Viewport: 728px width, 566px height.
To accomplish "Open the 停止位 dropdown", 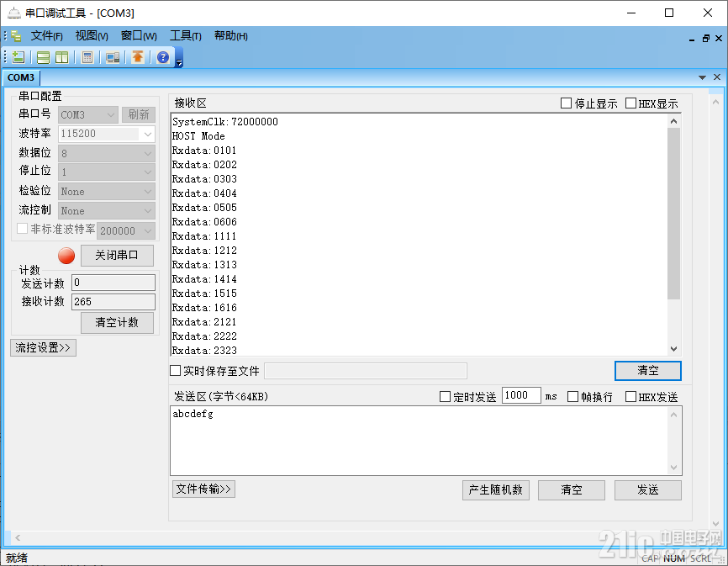I will [x=106, y=172].
